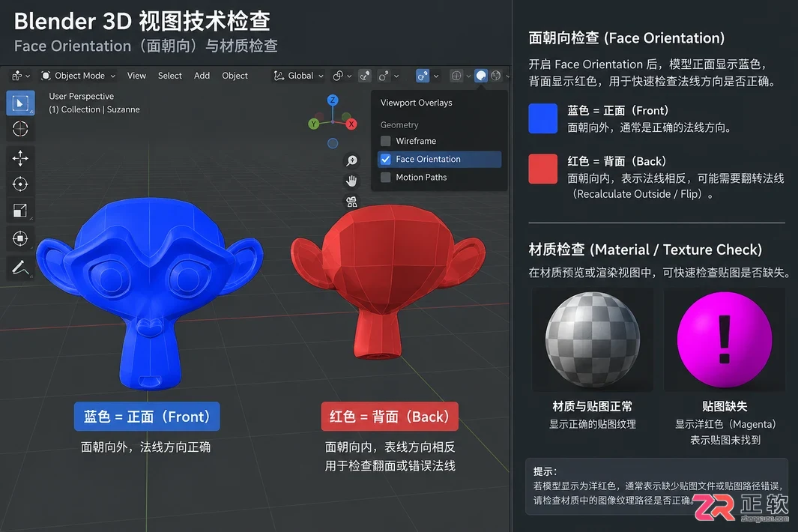This screenshot has height=532, width=798.
Task: Click the '面朝向检查 (Face Orientation)' heading
Action: [x=626, y=38]
